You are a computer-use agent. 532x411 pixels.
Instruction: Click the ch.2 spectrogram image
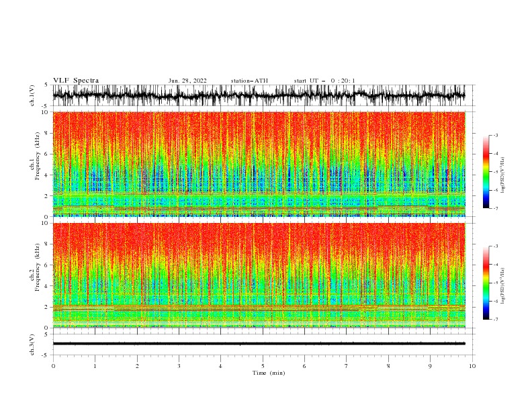[259, 275]
